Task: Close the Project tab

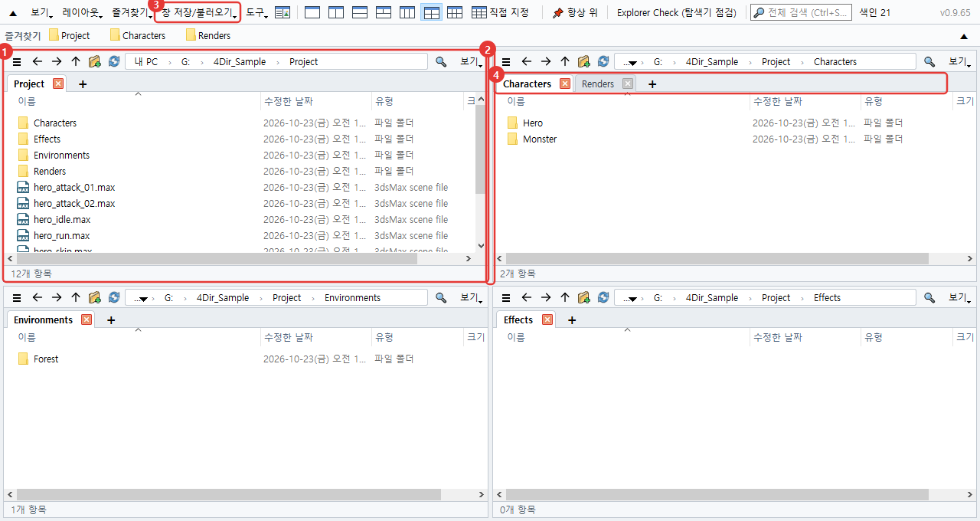Action: [x=58, y=84]
